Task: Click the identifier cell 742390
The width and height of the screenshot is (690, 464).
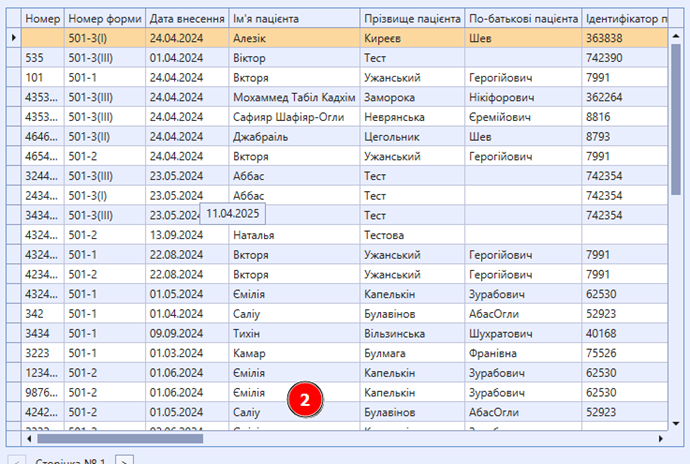Action: coord(625,58)
